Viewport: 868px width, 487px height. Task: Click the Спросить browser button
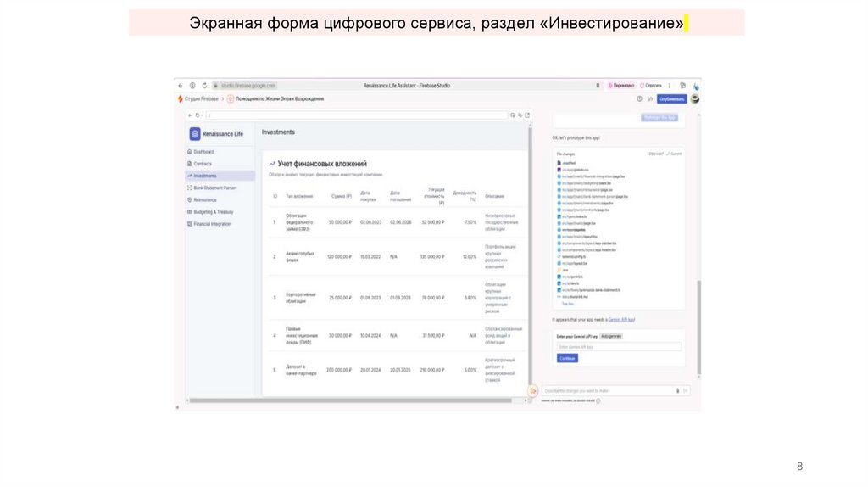point(651,86)
